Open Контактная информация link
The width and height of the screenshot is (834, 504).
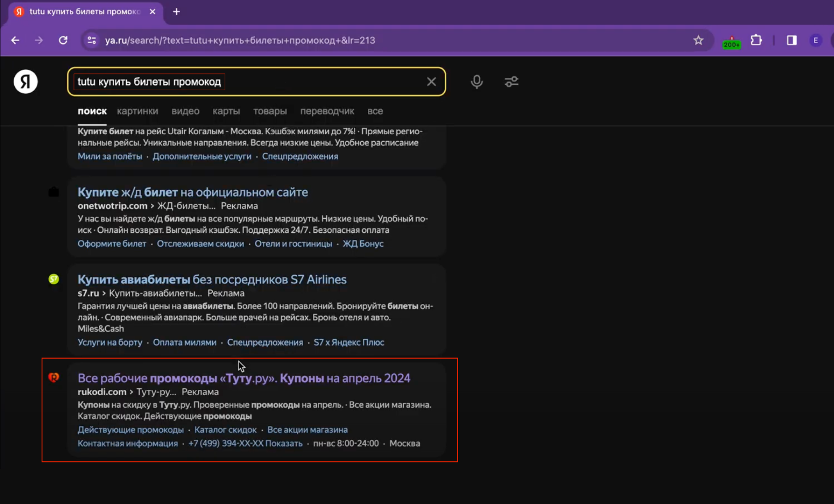point(127,444)
